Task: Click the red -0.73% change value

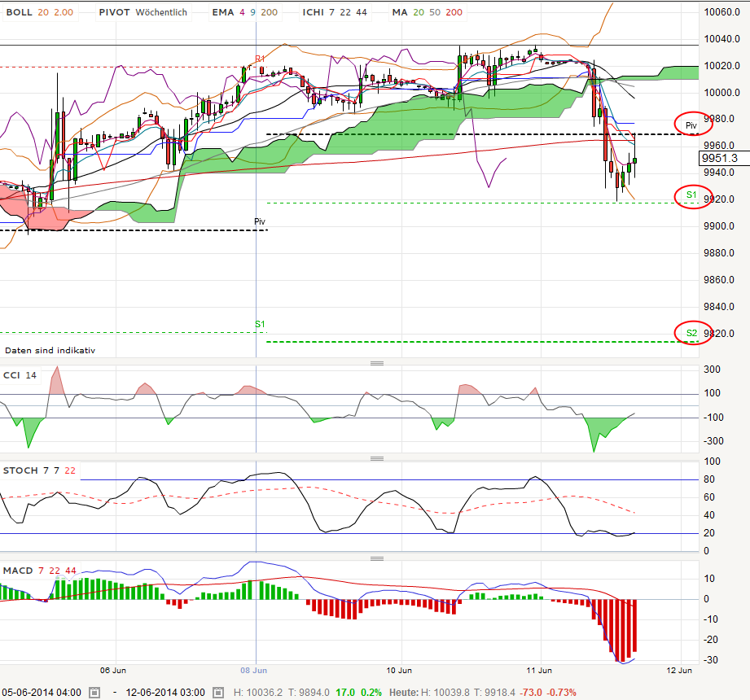Action: (x=562, y=693)
